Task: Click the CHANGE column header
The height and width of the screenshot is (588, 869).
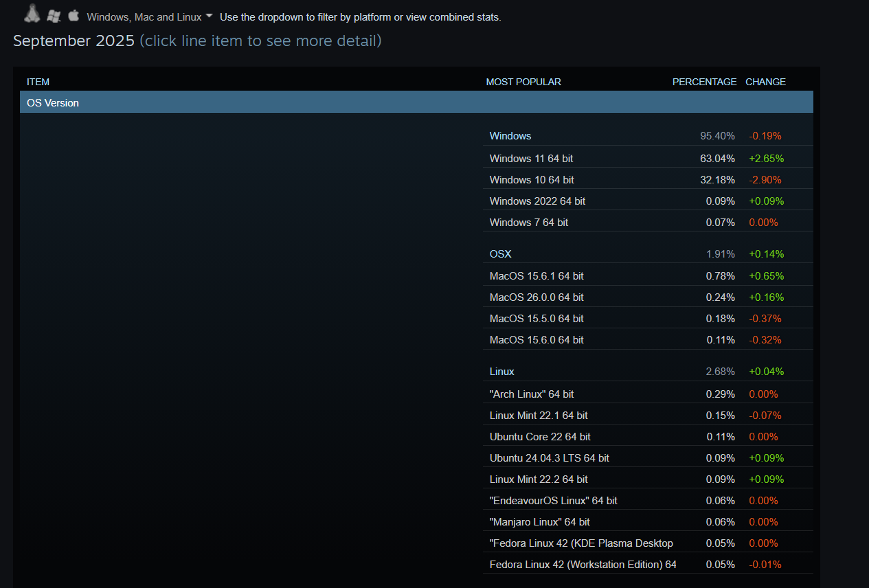Action: [765, 82]
